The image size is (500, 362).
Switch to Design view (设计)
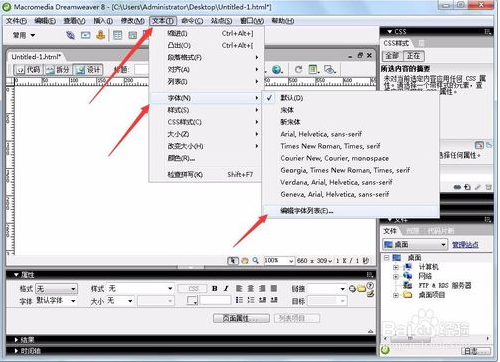88,70
